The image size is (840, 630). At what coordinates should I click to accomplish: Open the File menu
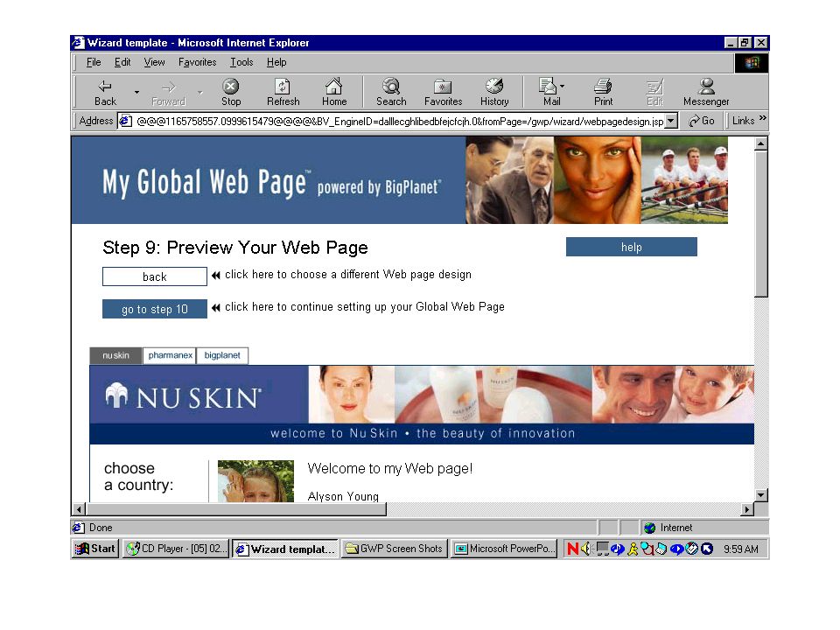[94, 62]
